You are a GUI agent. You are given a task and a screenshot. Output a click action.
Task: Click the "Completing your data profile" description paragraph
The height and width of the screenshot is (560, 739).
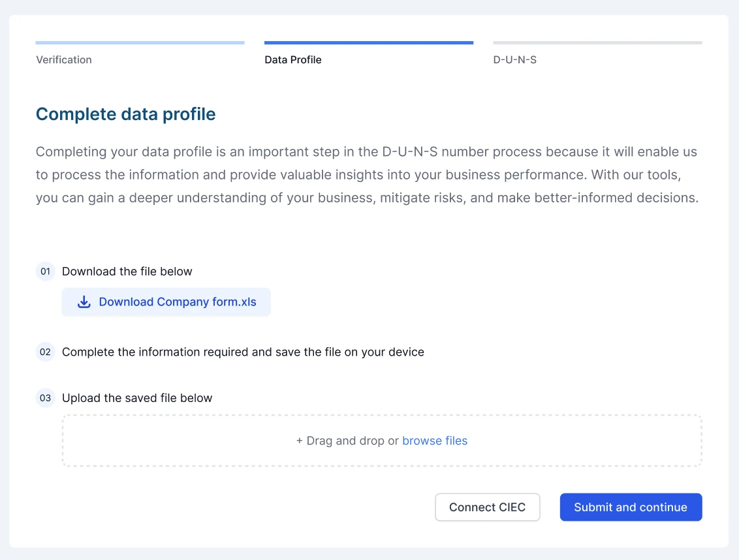[367, 175]
